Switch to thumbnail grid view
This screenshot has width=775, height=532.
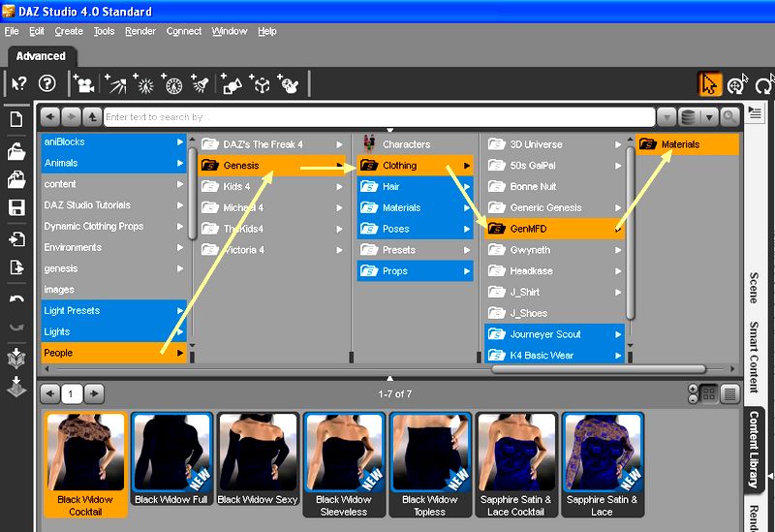tap(709, 393)
